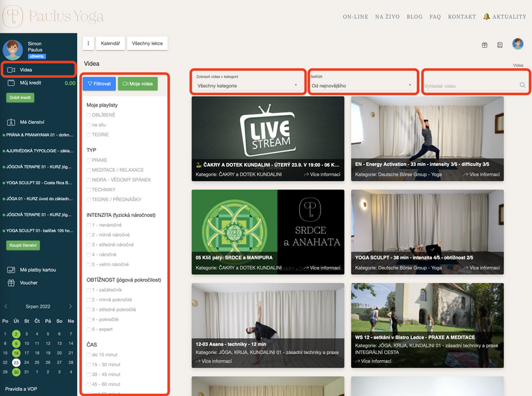532x396 pixels.
Task: Enable the PRAXE type filter
Action: point(88,160)
